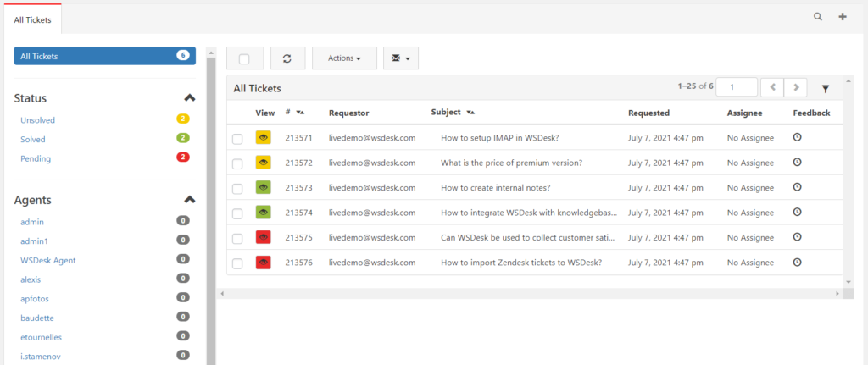Open the WSDesk Agent filter
Screen dimensions: 868x365
(48, 260)
